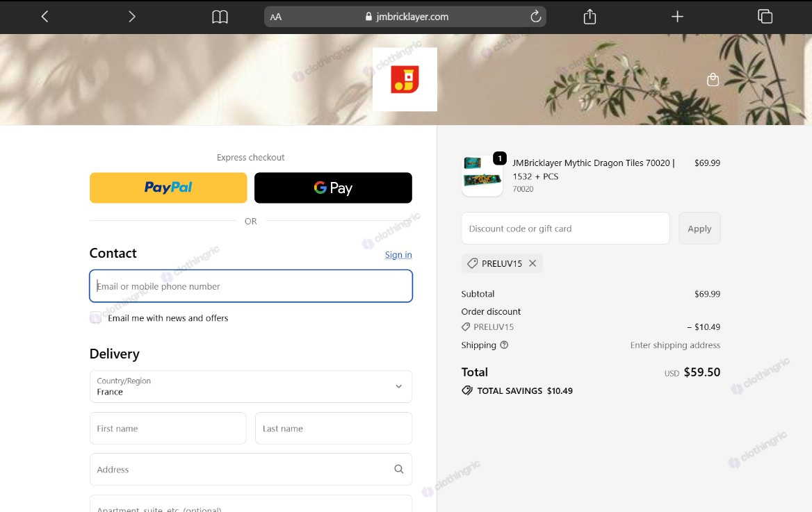
Task: Click the First name field
Action: [168, 428]
